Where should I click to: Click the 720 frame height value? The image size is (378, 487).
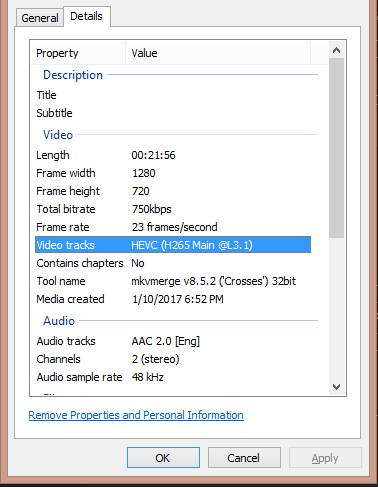[141, 191]
